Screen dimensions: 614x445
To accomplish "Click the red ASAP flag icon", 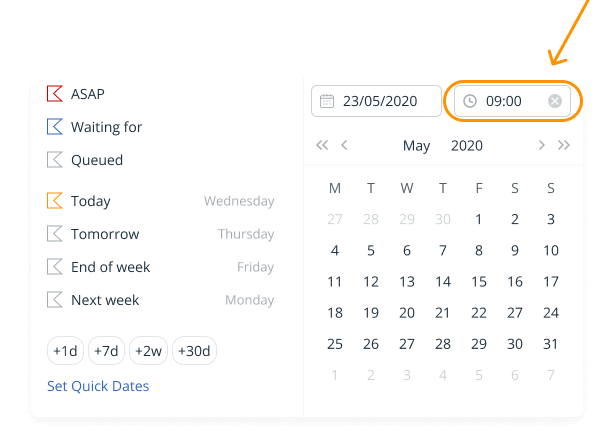I will (x=54, y=94).
